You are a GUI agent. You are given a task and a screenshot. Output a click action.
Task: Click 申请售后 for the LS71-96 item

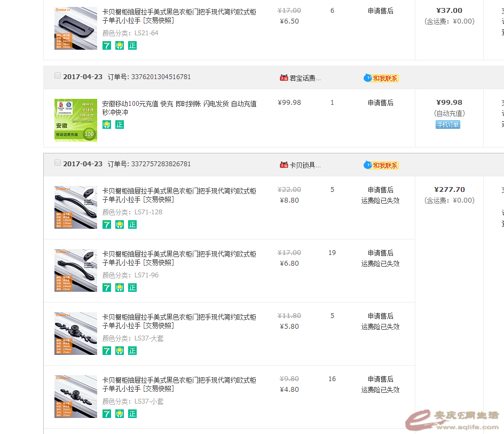coord(380,253)
